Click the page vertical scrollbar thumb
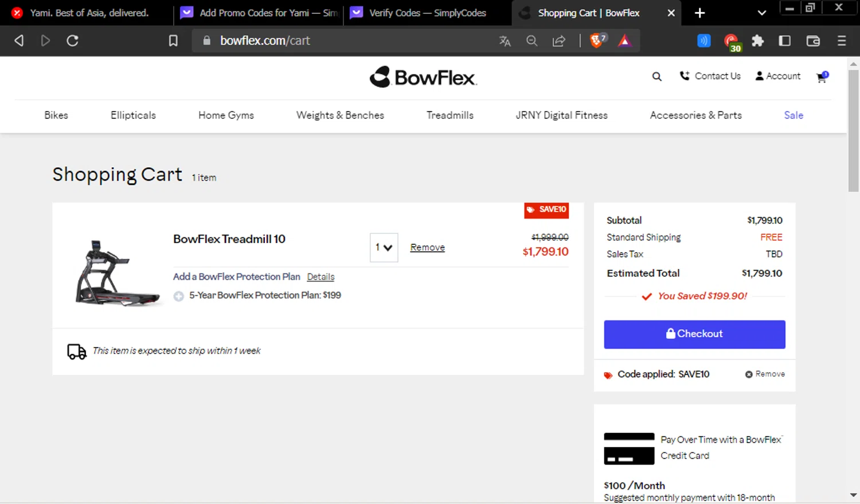The width and height of the screenshot is (860, 504). [x=853, y=131]
